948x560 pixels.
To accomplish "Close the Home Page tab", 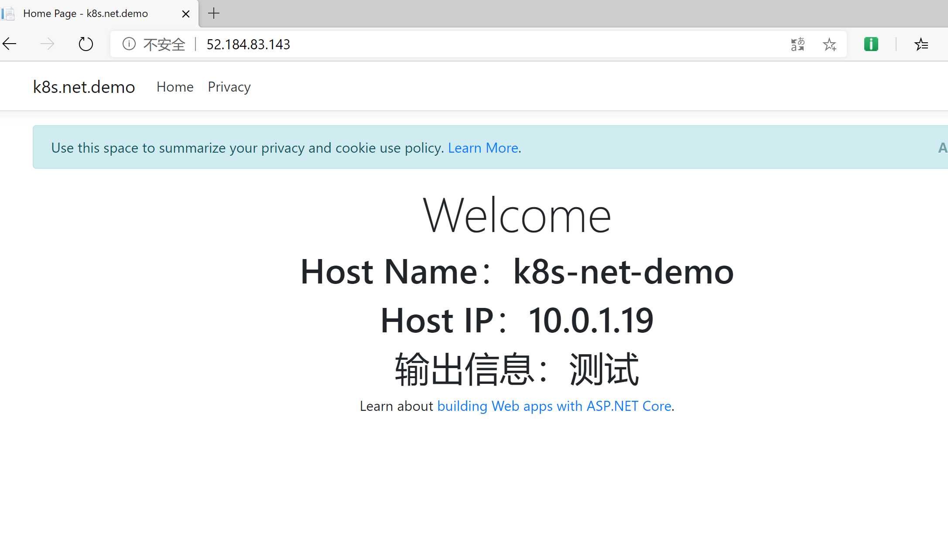I will coord(185,14).
